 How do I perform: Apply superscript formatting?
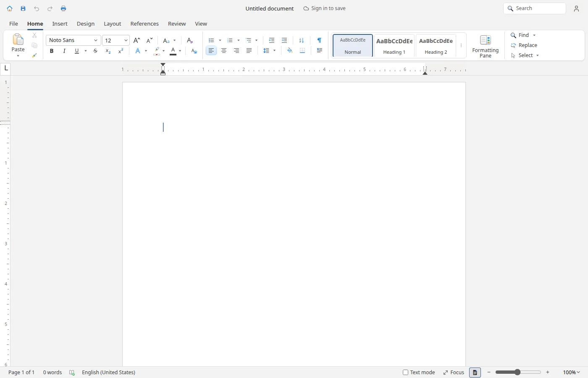[121, 51]
